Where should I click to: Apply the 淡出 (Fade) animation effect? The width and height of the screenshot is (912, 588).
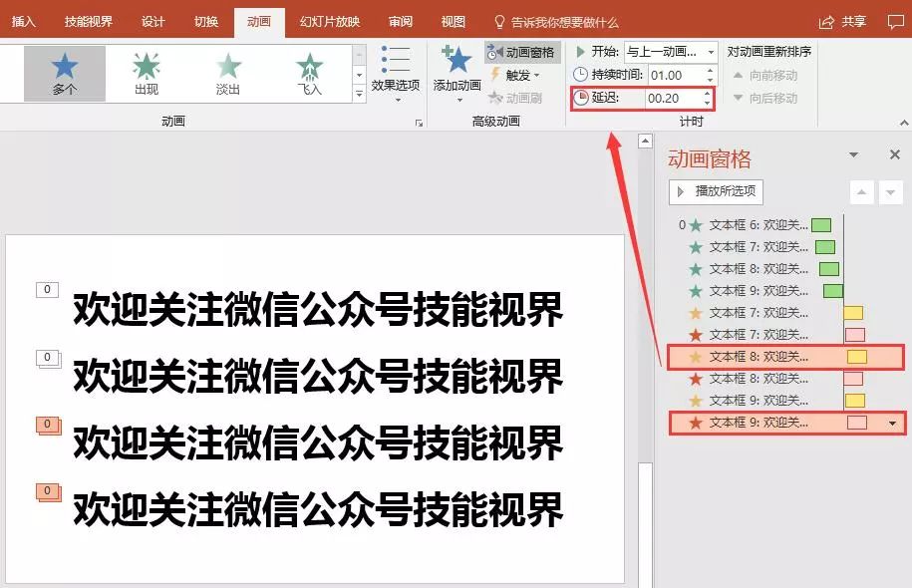coord(228,74)
